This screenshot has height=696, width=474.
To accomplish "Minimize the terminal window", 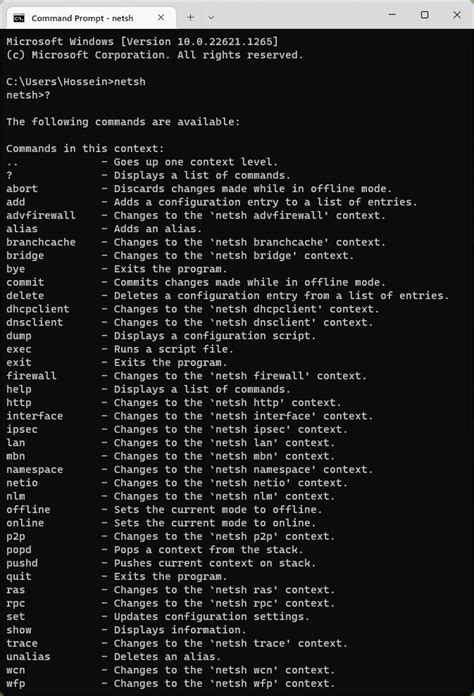I will coord(392,15).
